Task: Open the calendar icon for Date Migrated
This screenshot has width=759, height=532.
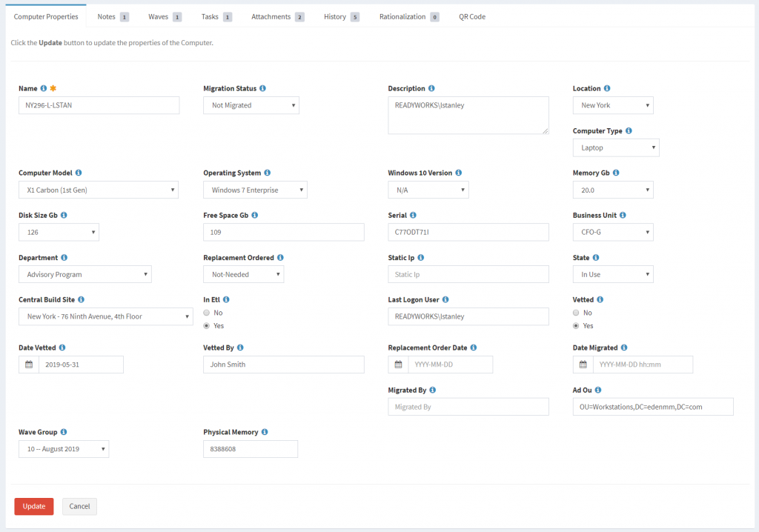Action: pos(583,364)
